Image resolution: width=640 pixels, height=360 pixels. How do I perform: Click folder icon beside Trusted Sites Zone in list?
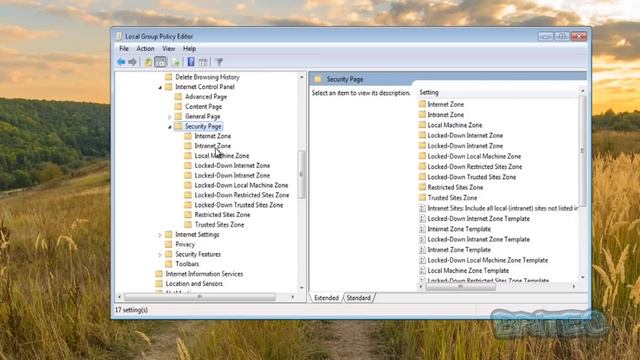(x=422, y=198)
